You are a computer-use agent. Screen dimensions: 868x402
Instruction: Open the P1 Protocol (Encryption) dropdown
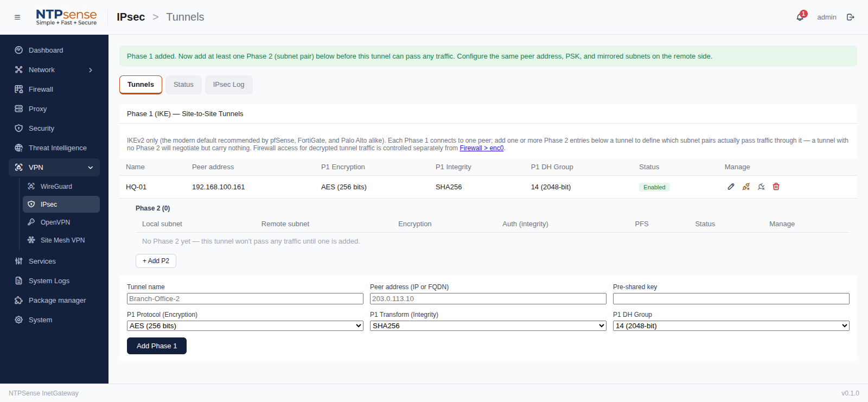[245, 326]
